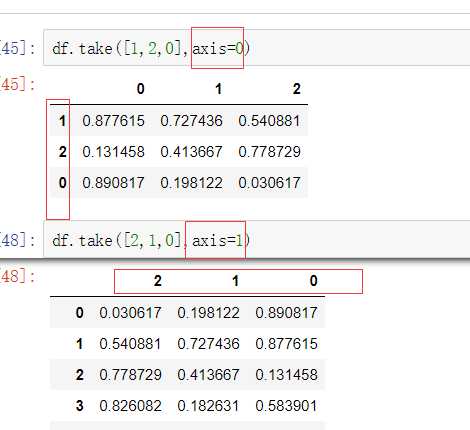Click row index 1 in the Out[45] table
This screenshot has width=470, height=430.
[62, 121]
